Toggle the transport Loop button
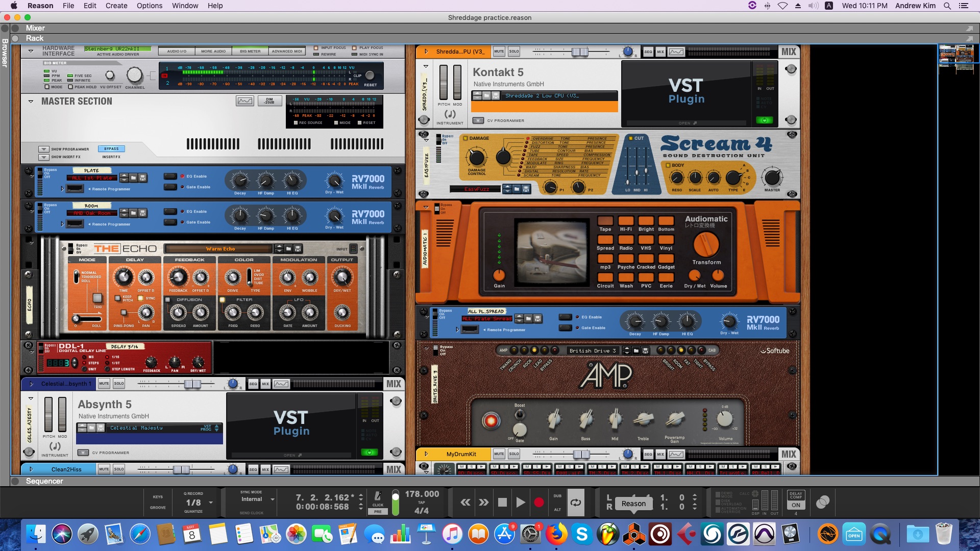Viewport: 980px width, 551px height. 575,503
